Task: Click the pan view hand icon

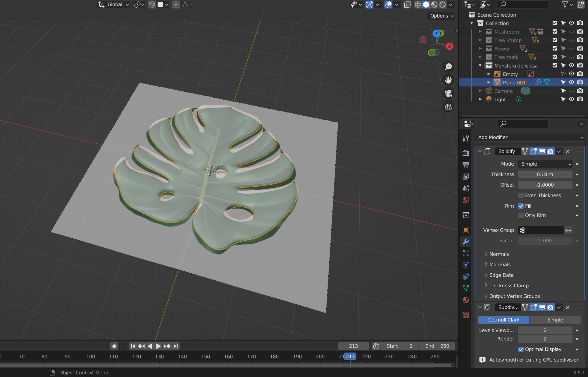Action: (448, 80)
